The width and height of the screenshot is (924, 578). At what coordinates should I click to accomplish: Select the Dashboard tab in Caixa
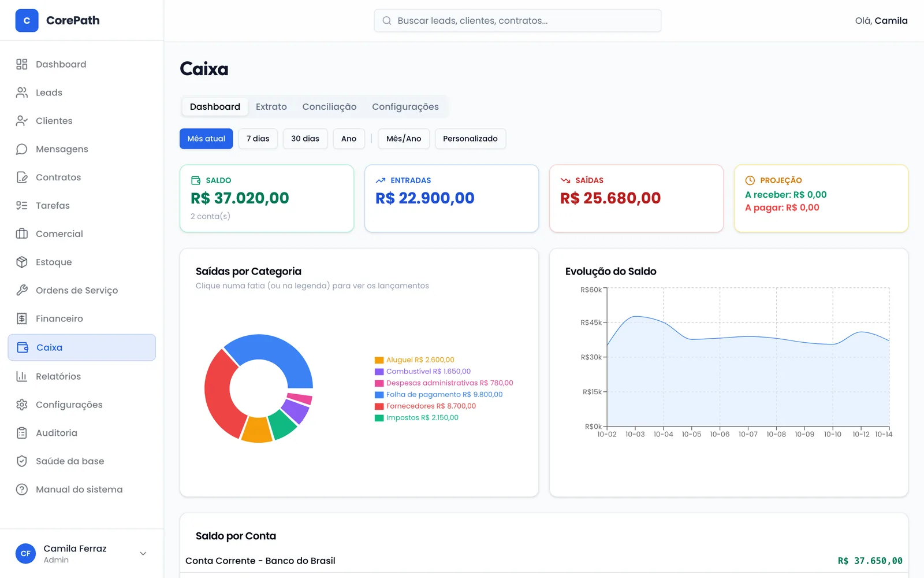point(215,107)
